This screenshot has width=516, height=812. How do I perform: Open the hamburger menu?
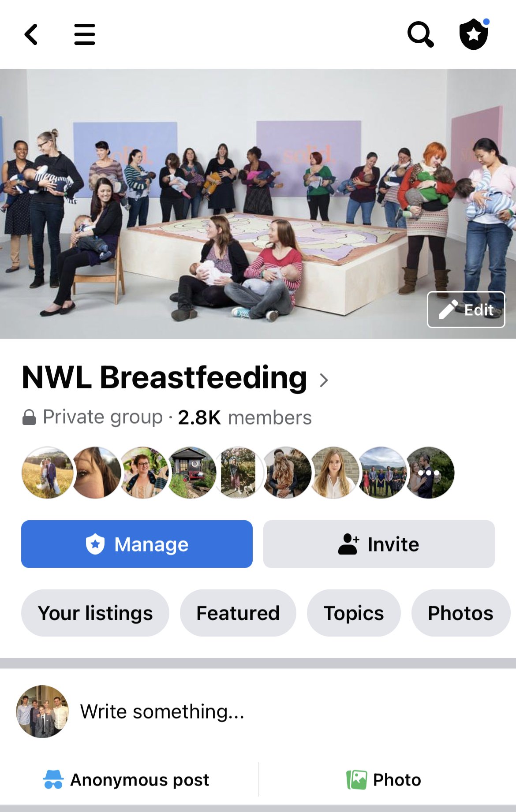click(85, 34)
